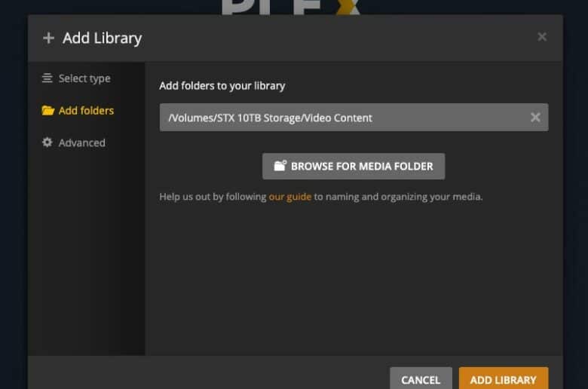Close the Add Library dialog
Image resolution: width=588 pixels, height=389 pixels.
click(x=541, y=37)
